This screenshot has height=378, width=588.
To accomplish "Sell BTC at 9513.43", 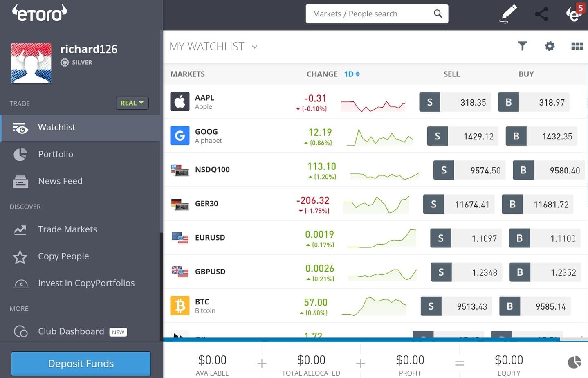I will [456, 306].
